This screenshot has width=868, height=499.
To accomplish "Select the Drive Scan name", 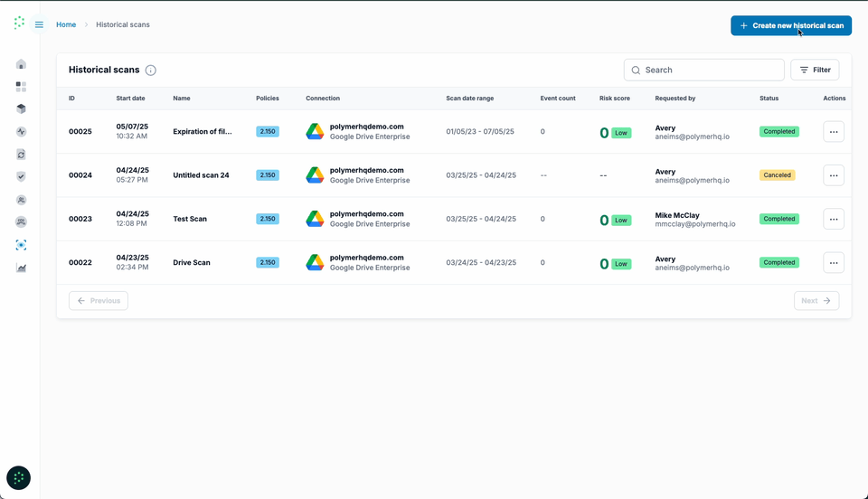I will (192, 263).
